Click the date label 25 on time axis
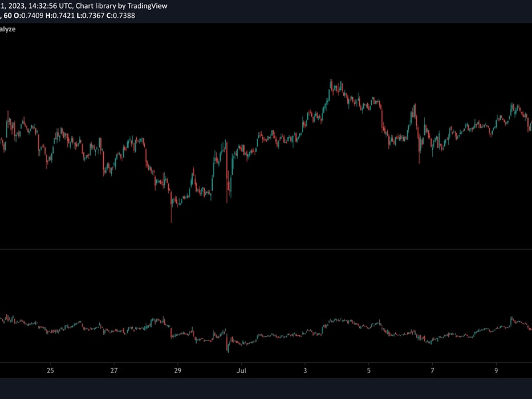532x399 pixels. [x=51, y=370]
